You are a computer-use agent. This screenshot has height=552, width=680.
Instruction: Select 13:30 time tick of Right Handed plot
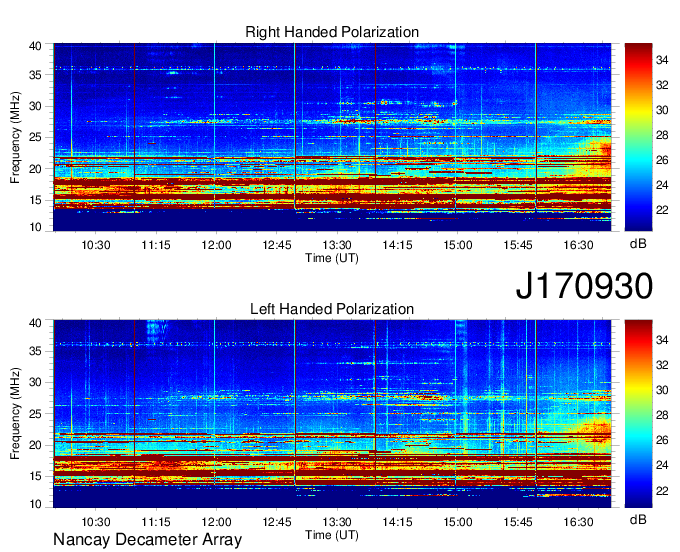click(337, 245)
